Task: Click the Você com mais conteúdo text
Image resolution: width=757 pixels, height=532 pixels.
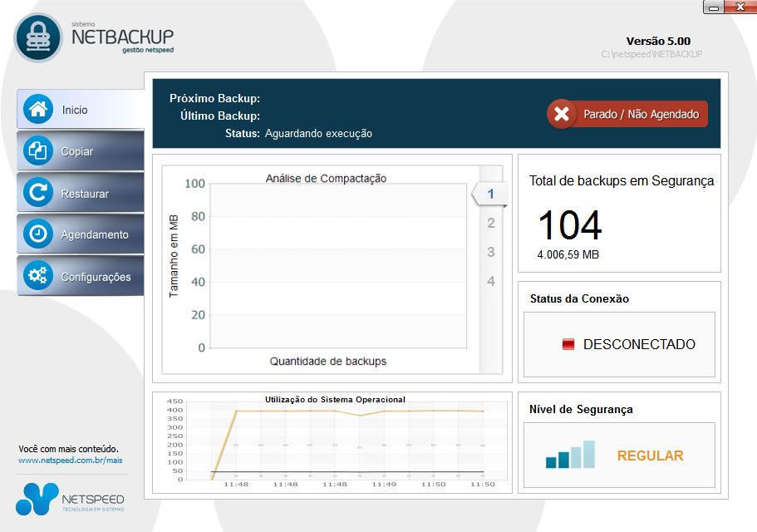Action: 69,449
